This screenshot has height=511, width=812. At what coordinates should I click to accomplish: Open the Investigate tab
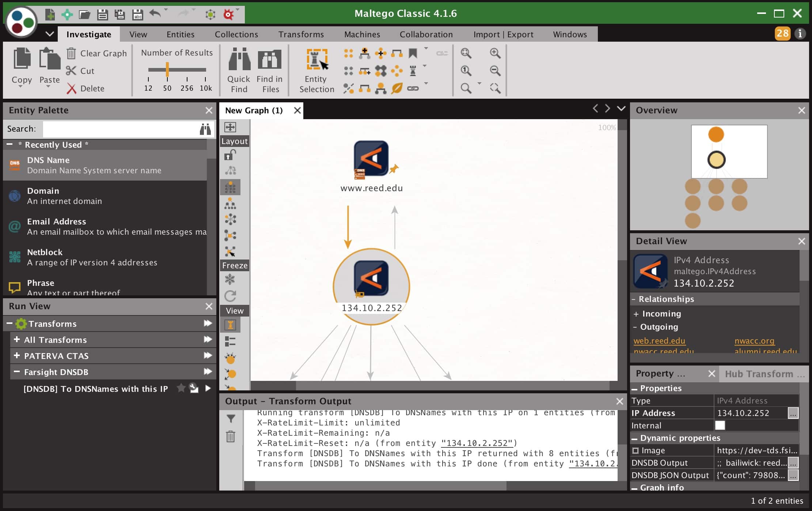(x=89, y=34)
